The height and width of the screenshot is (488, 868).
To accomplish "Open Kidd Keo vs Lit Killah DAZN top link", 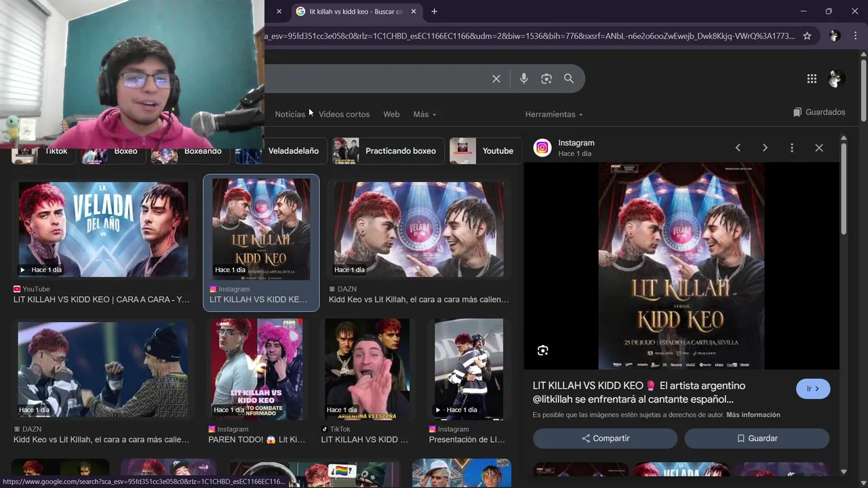I will 419,300.
